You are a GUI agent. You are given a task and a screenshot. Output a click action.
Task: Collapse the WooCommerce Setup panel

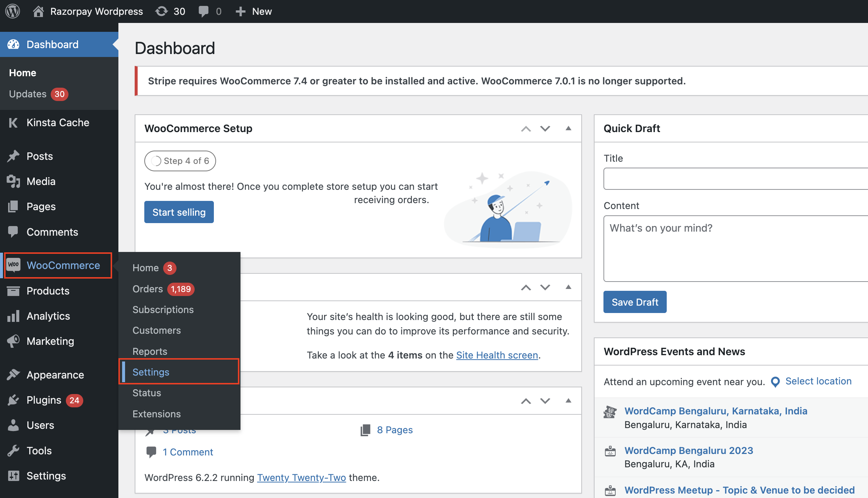point(568,128)
